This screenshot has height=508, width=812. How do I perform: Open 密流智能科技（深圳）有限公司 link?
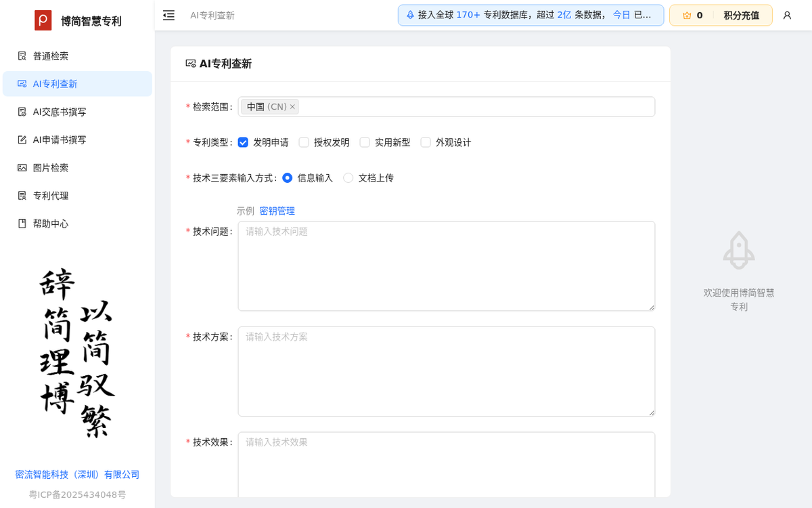coord(78,474)
